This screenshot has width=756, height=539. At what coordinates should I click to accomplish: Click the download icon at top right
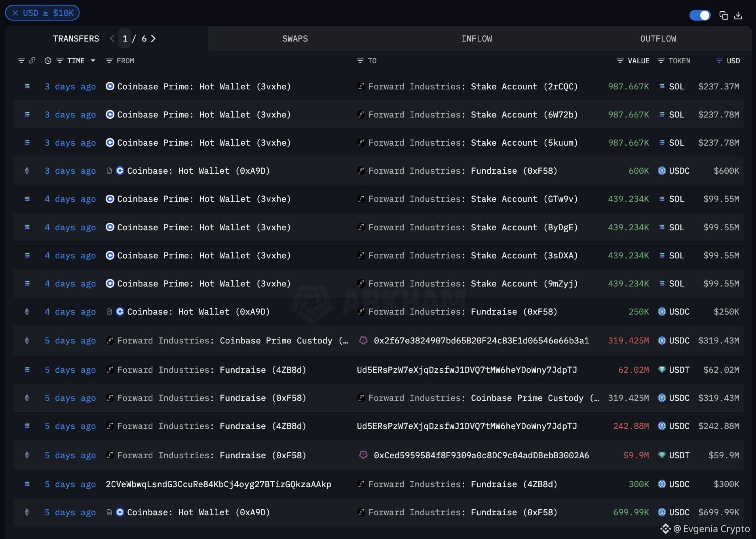coord(738,15)
